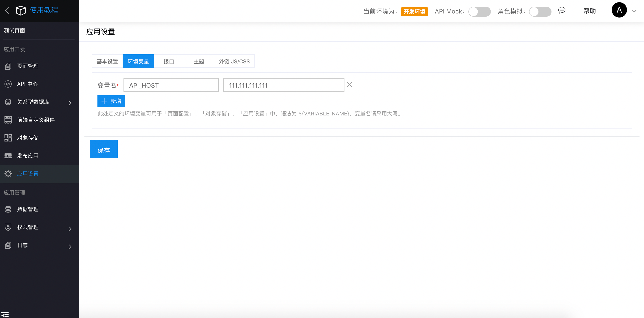This screenshot has height=318, width=644.
Task: Switch to the 外链 JS/CSS tab
Action: point(234,61)
